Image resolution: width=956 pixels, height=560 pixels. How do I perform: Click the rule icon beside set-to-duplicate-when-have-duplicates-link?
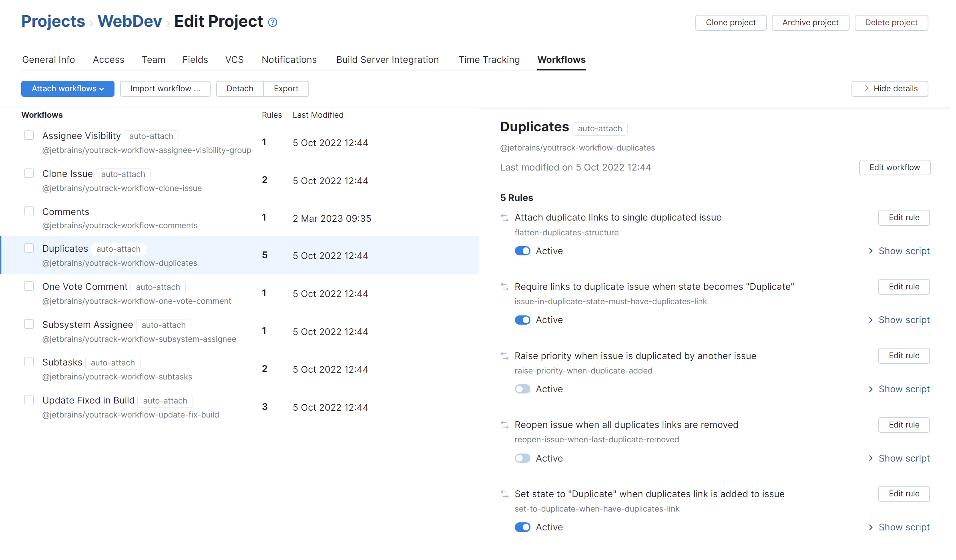504,494
